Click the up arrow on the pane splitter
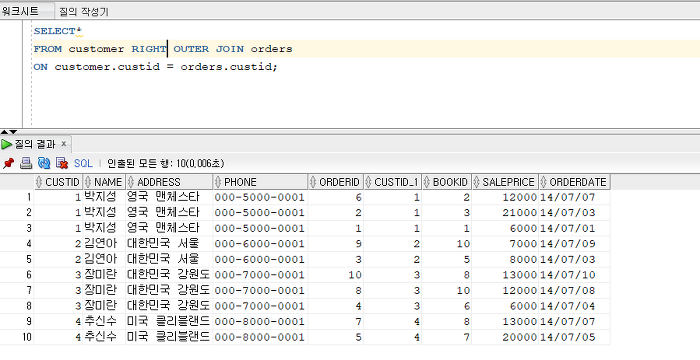 click(x=4, y=132)
